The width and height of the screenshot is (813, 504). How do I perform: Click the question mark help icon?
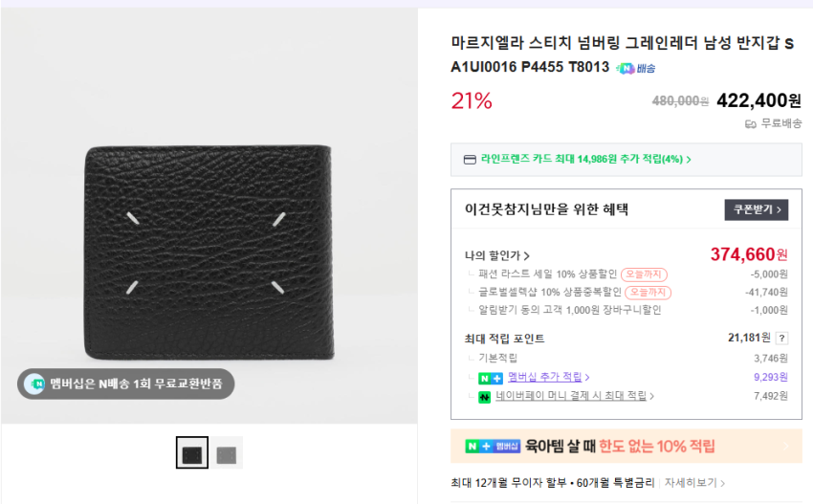[781, 338]
